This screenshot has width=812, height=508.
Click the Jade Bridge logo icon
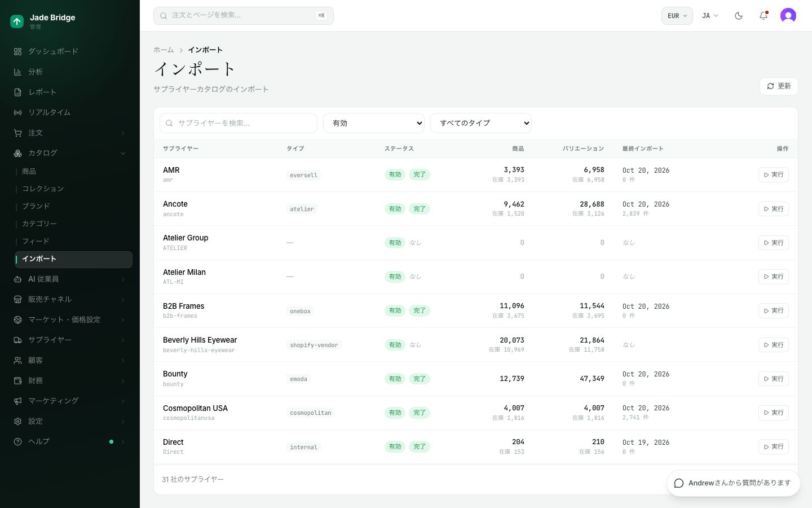17,21
